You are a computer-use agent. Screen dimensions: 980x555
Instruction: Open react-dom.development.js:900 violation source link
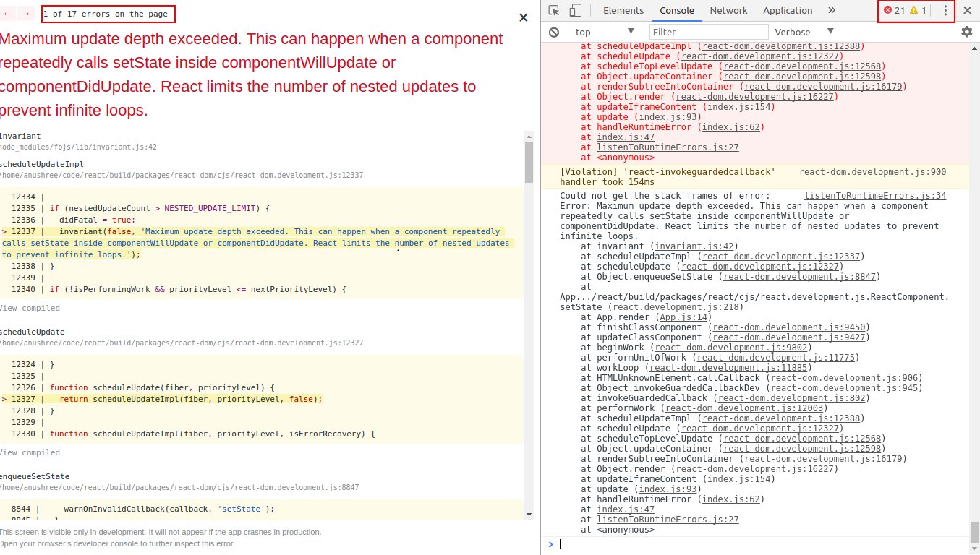coord(872,172)
